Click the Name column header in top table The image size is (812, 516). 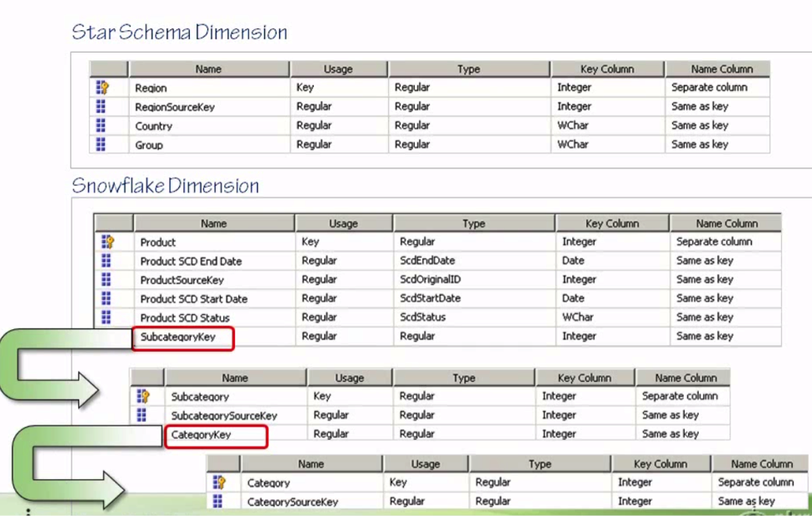[x=208, y=68]
